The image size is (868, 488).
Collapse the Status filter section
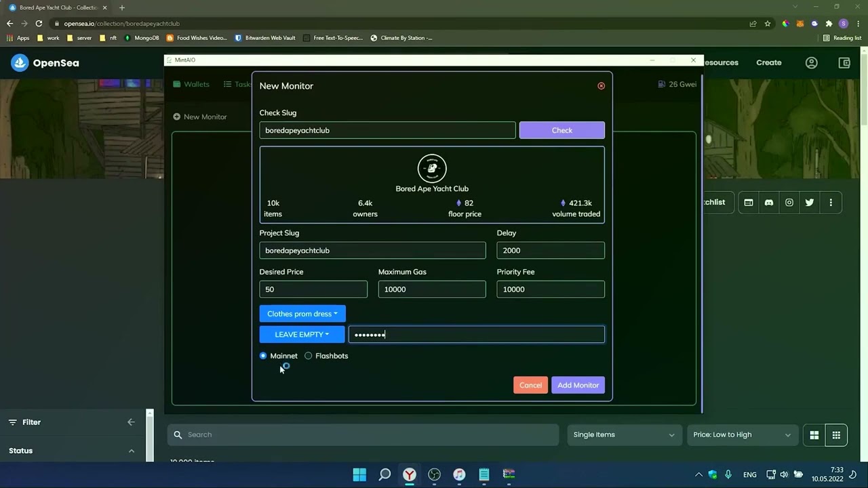(x=131, y=451)
